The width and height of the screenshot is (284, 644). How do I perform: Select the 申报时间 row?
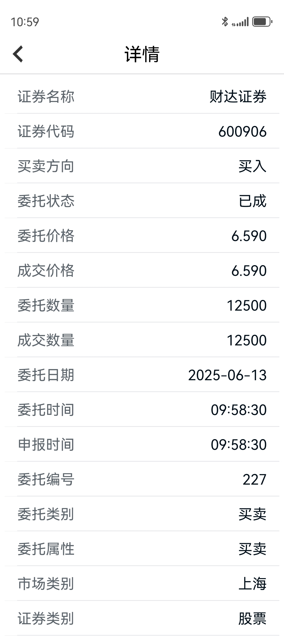click(142, 444)
